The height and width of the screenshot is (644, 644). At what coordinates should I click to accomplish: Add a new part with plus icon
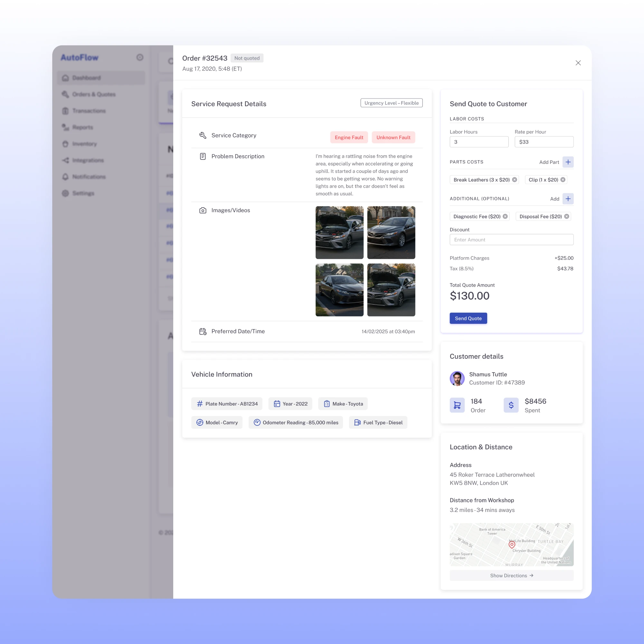coord(568,162)
